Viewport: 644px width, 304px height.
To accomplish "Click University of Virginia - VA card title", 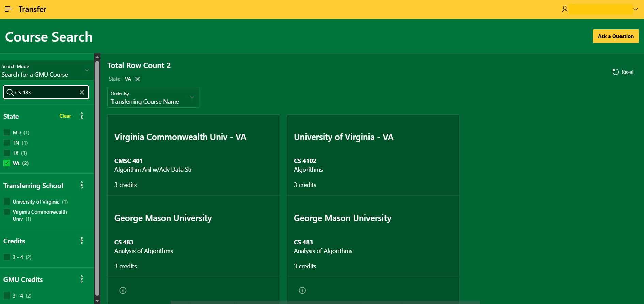I will (344, 137).
